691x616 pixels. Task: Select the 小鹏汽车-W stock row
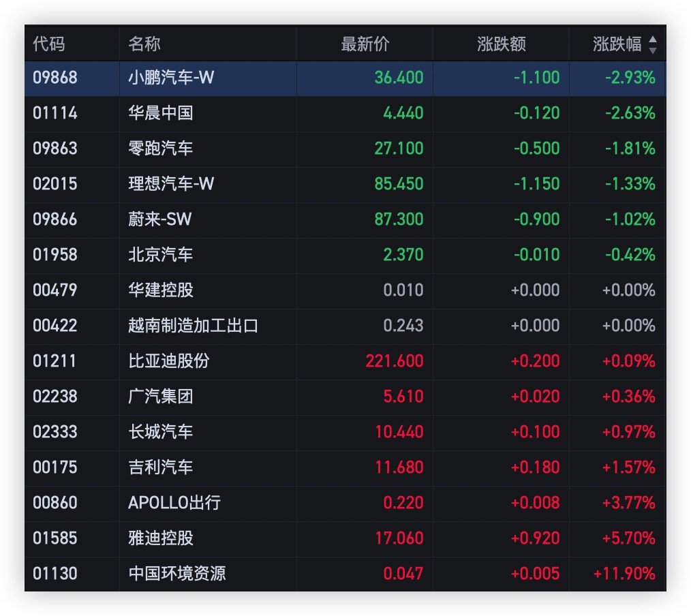coord(171,78)
